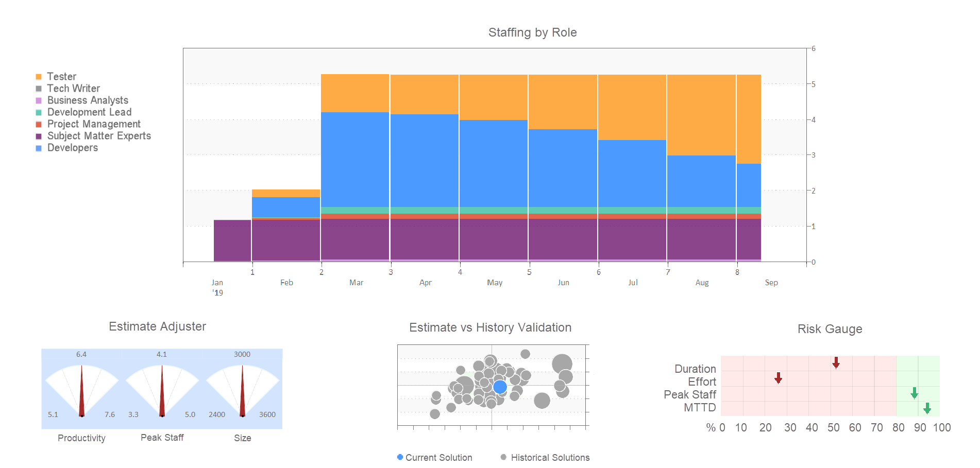Click the Staffing by Role chart title
The height and width of the screenshot is (468, 980).
pos(532,32)
